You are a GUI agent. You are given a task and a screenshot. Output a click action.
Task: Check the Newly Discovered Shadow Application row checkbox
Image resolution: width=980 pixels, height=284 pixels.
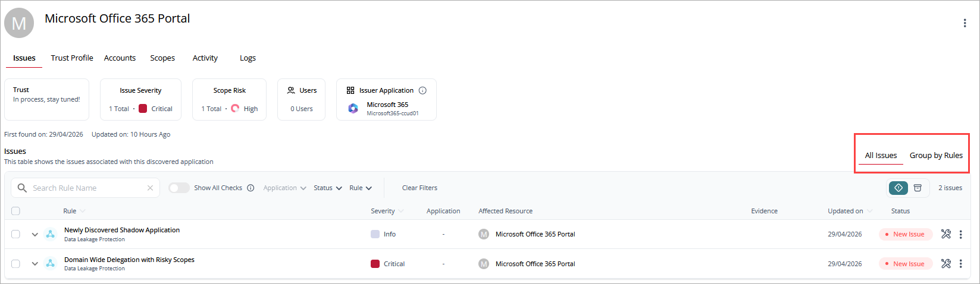point(15,234)
